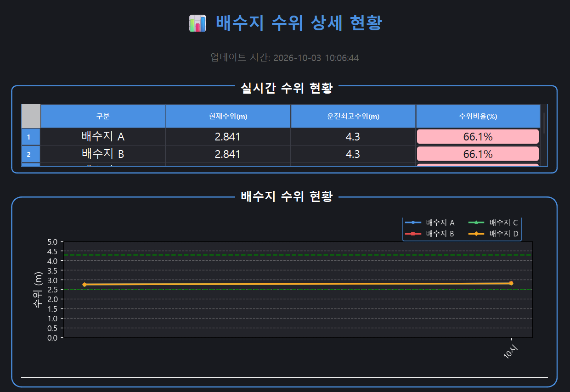Image resolution: width=570 pixels, height=392 pixels.
Task: Click the table's vertical scrollbar handle
Action: 544,123
